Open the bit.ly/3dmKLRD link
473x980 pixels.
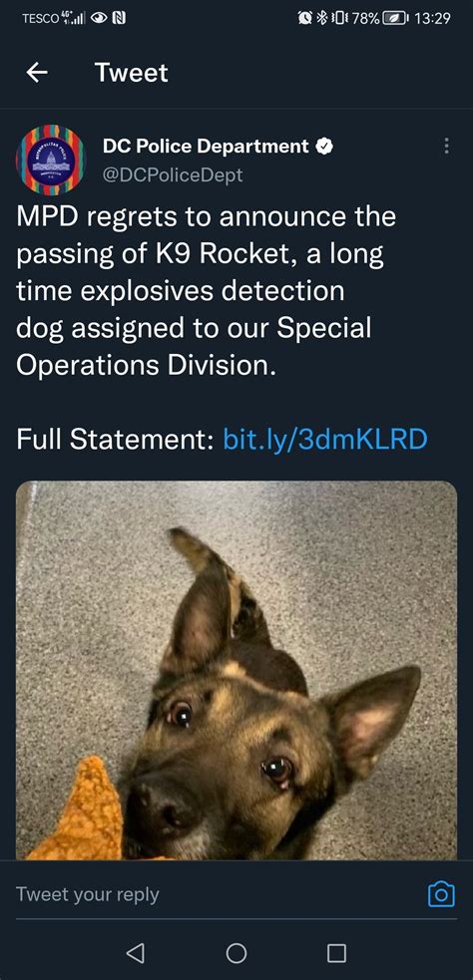click(324, 440)
